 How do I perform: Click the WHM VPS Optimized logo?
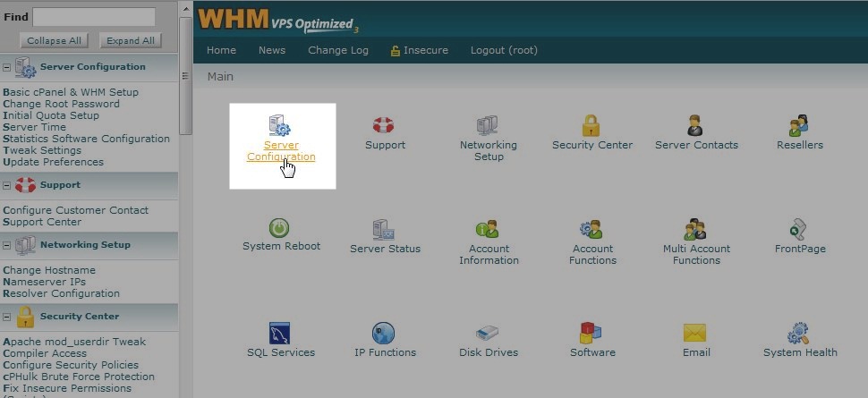click(278, 21)
